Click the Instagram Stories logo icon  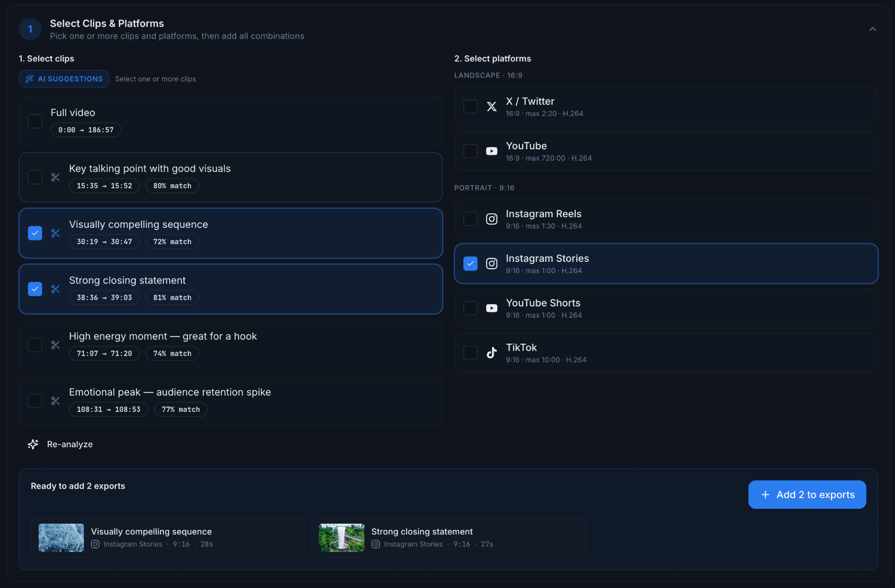tap(492, 264)
